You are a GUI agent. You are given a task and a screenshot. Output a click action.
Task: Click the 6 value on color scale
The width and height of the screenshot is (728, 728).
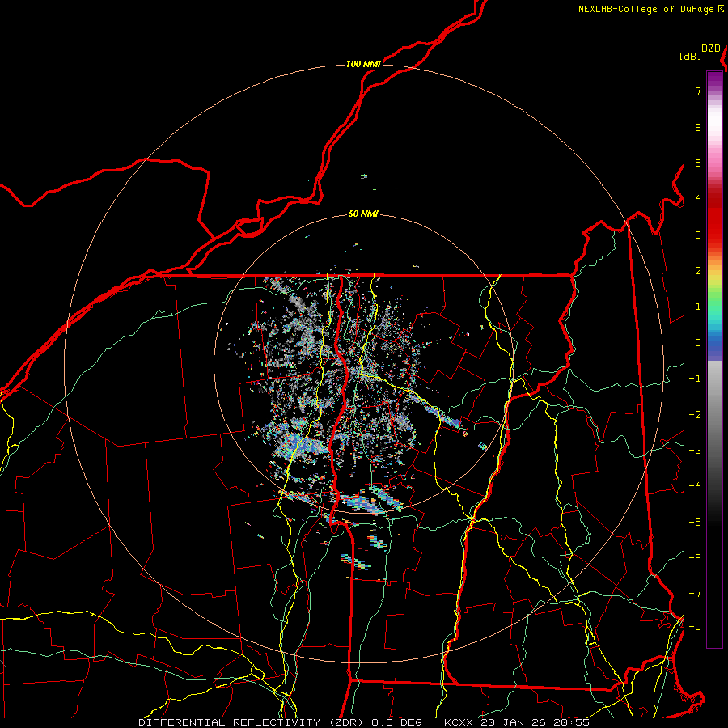[698, 127]
